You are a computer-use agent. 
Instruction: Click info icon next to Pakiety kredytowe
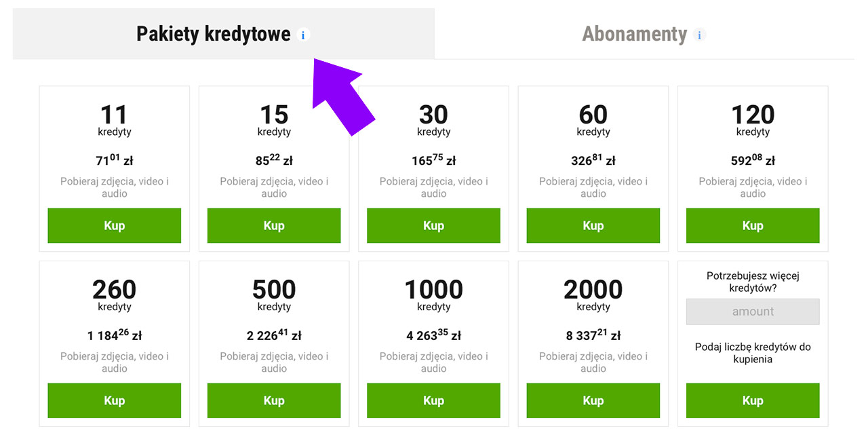click(x=303, y=35)
